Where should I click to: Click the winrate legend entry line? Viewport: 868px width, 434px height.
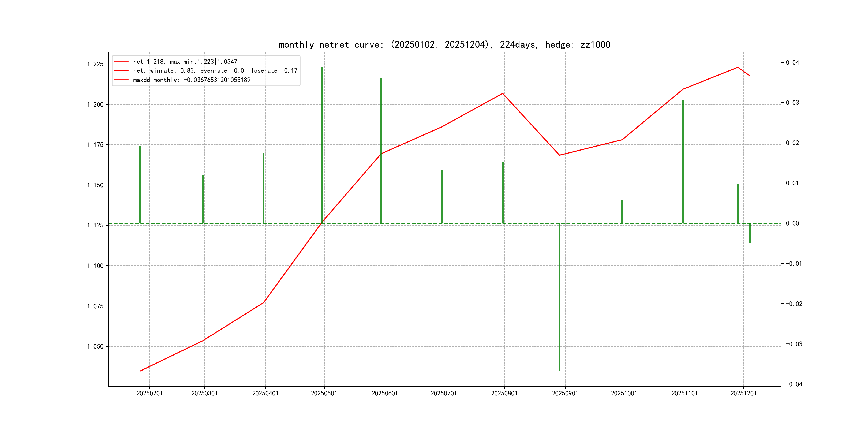[x=215, y=71]
